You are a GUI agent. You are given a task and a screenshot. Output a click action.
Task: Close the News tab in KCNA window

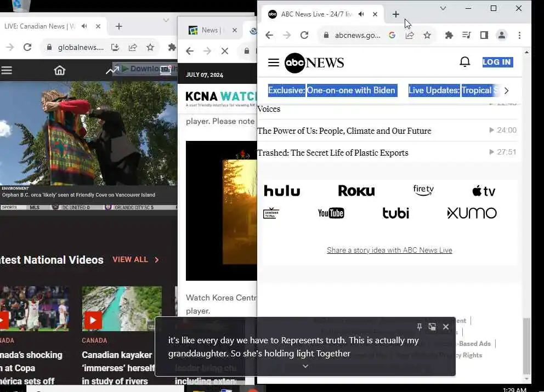235,30
